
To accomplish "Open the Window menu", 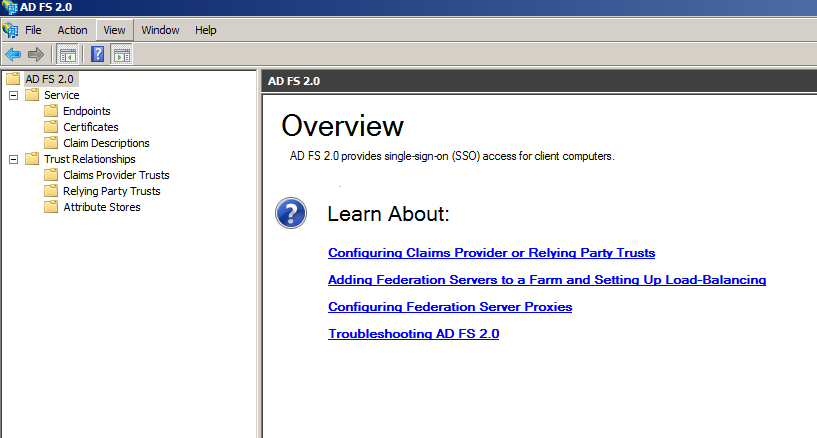I will point(160,30).
